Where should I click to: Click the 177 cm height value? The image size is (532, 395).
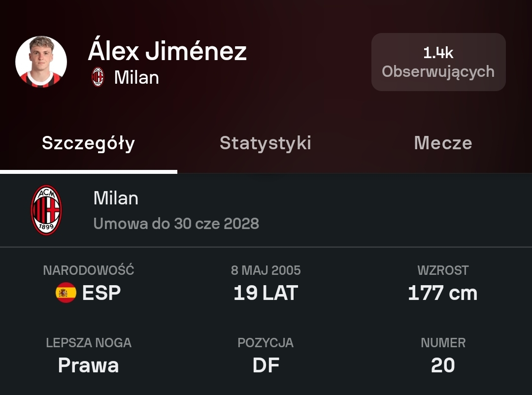coord(442,293)
